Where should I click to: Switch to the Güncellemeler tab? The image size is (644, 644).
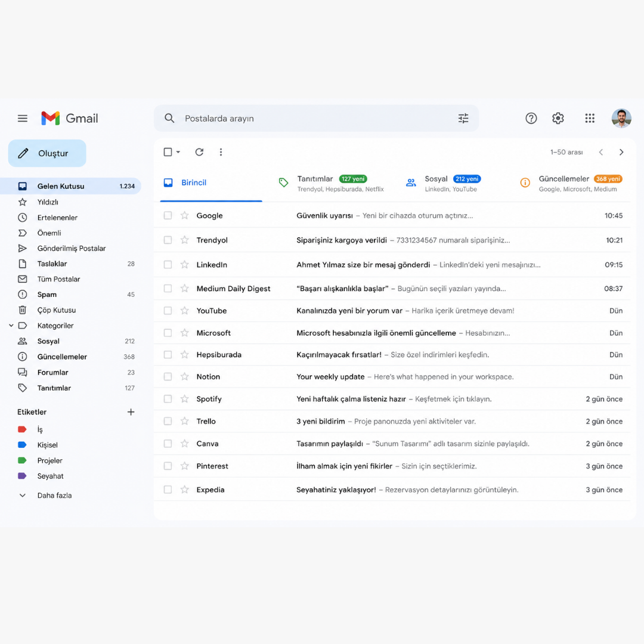(571, 183)
